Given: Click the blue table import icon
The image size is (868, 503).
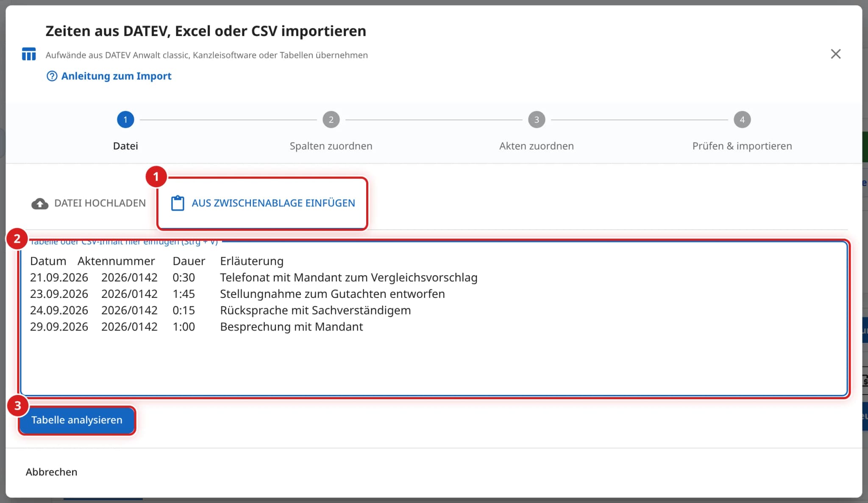Looking at the screenshot, I should (29, 54).
